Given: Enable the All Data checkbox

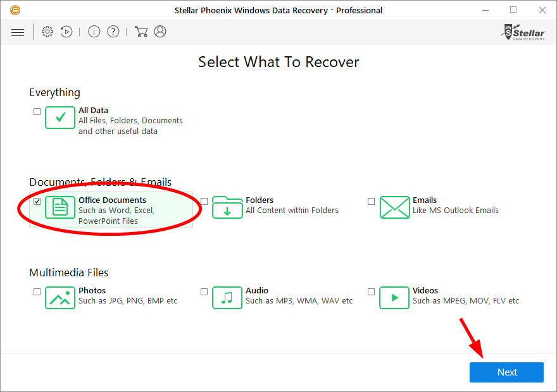Looking at the screenshot, I should click(37, 111).
